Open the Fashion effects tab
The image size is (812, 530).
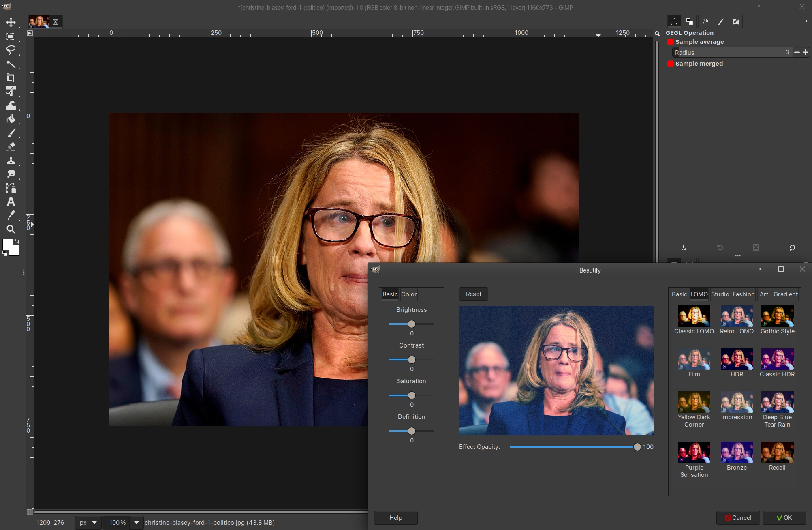point(744,294)
